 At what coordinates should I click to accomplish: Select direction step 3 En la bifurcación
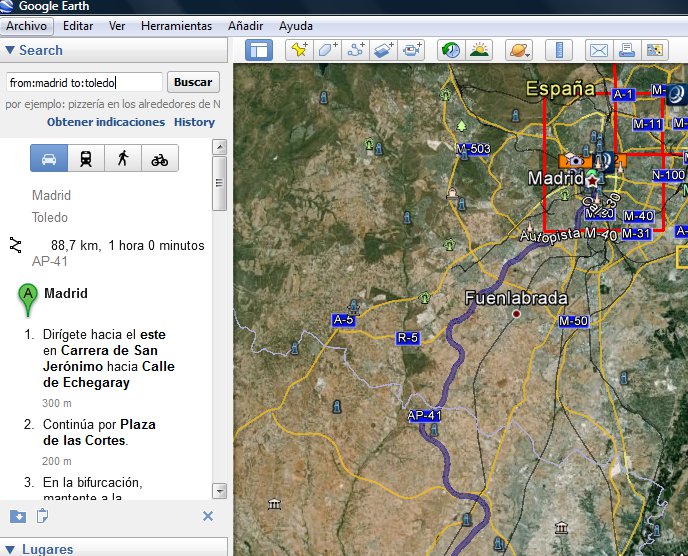pos(93,488)
